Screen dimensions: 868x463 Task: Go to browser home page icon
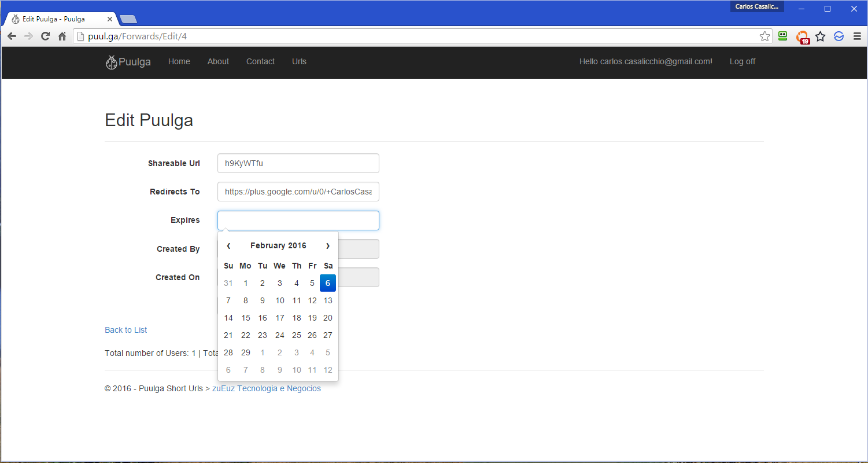click(62, 36)
